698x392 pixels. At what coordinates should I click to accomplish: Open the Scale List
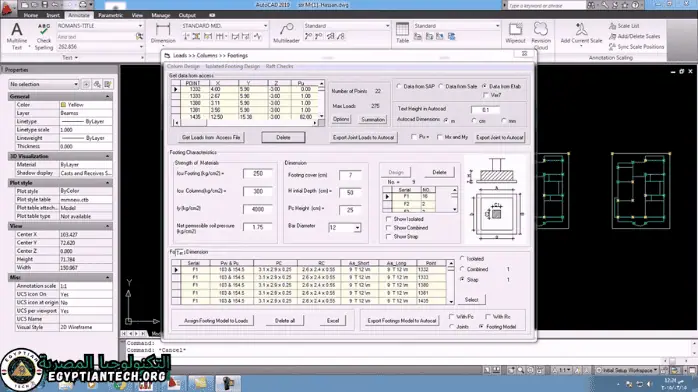(624, 26)
